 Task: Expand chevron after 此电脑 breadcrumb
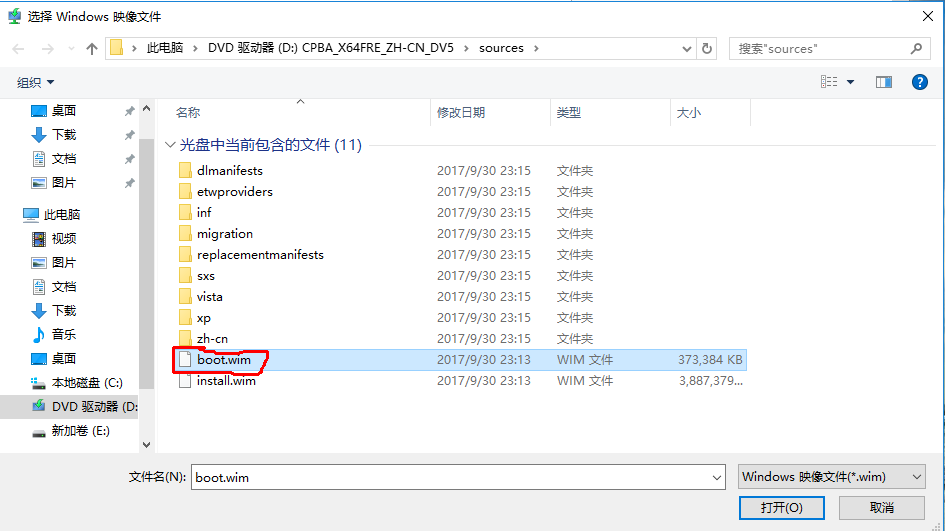coord(195,48)
